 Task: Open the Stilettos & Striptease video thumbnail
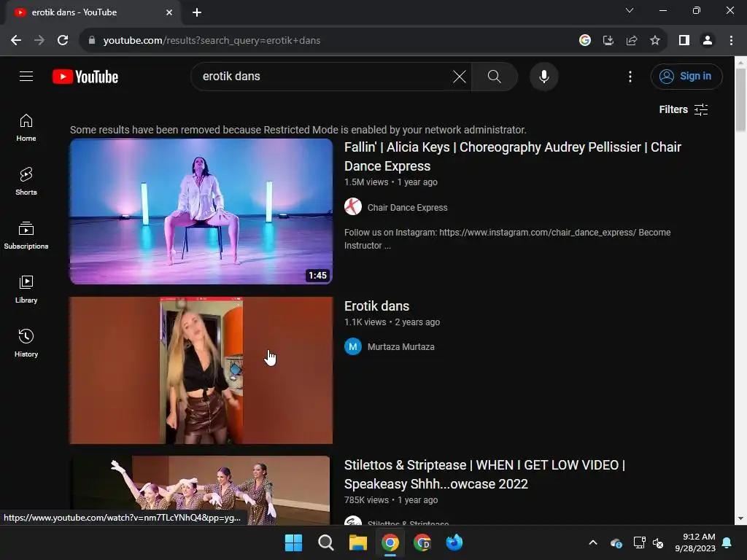(x=201, y=491)
